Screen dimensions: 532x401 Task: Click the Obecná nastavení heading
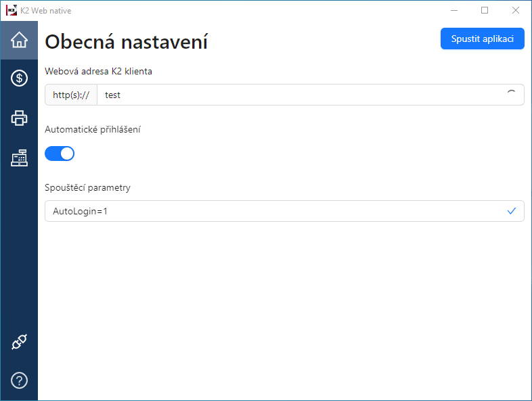click(x=126, y=42)
